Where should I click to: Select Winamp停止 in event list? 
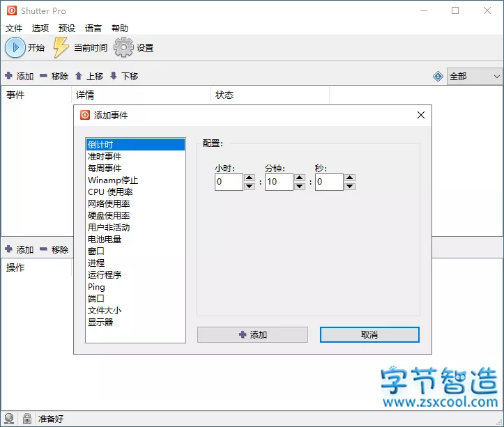point(135,180)
